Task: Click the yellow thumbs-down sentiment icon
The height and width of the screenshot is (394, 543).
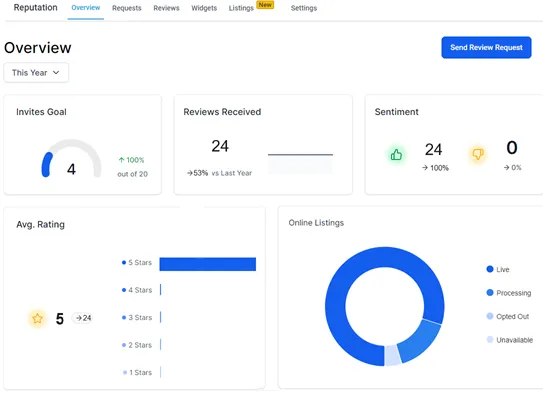Action: (478, 154)
